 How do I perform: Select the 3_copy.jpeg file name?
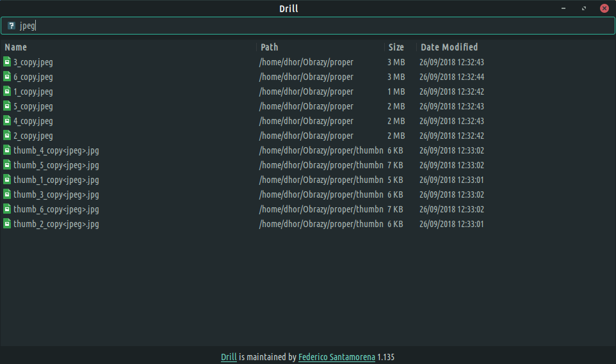[x=33, y=62]
